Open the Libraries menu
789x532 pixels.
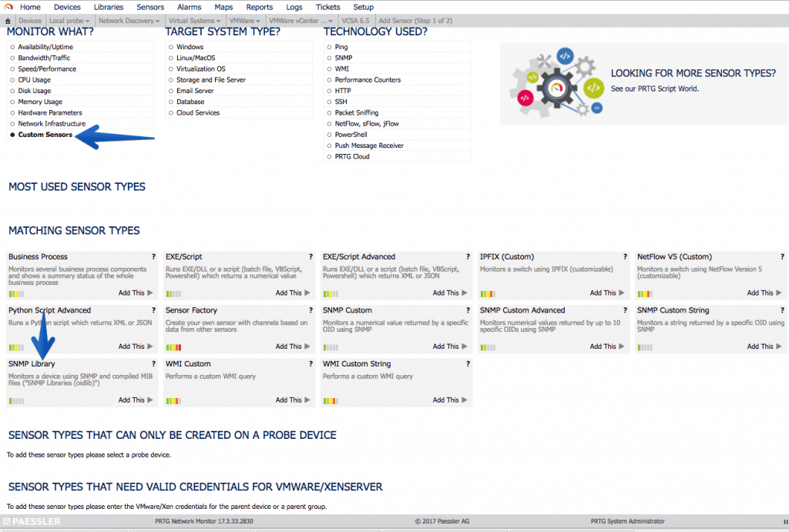pyautogui.click(x=108, y=7)
